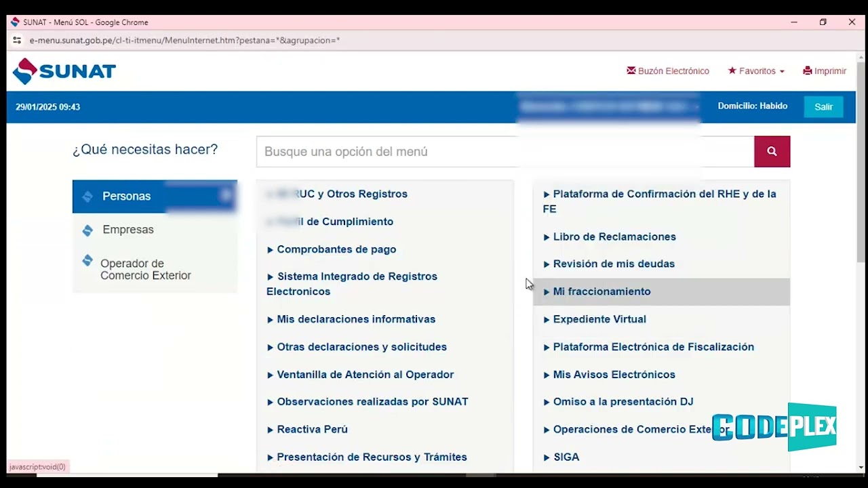Click the ¿Qué necesitas hacer? heading
Image resolution: width=868 pixels, height=488 pixels.
point(145,150)
